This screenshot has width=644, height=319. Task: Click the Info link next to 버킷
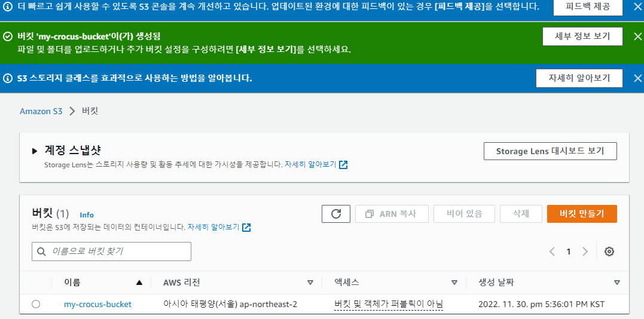(x=87, y=214)
